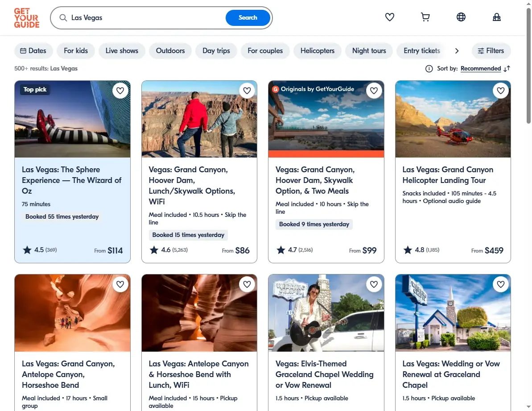Save the Helicopter Landing Tour to wishlist
The width and height of the screenshot is (532, 411).
501,91
